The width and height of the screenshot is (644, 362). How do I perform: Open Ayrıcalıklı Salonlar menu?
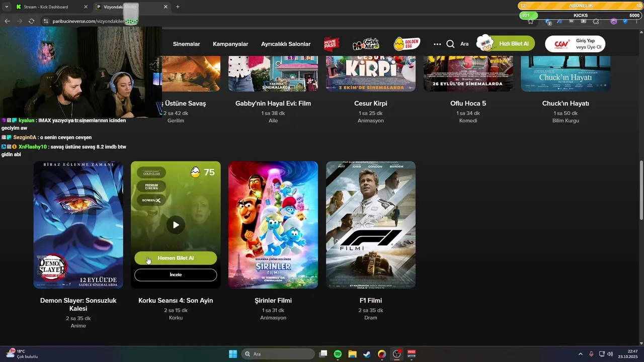286,44
